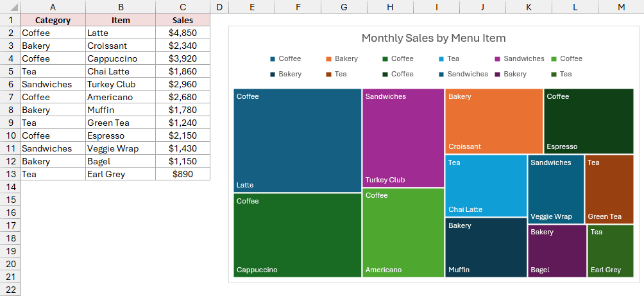Select the Cappuccino cell in column B
The image size is (644, 296).
(121, 58)
